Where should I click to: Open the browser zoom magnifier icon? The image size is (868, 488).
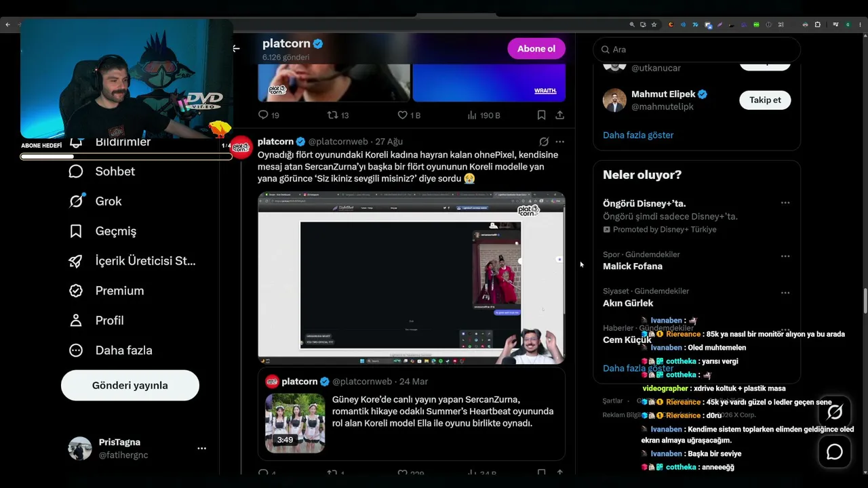click(x=632, y=24)
